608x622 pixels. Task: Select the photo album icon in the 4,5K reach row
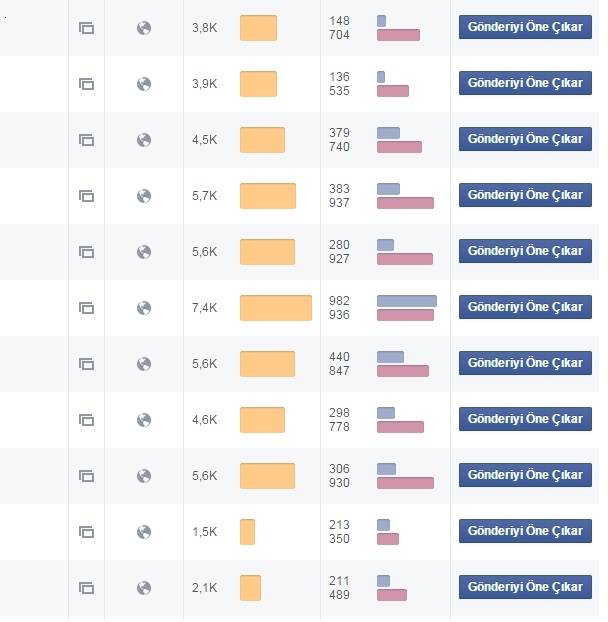point(86,140)
